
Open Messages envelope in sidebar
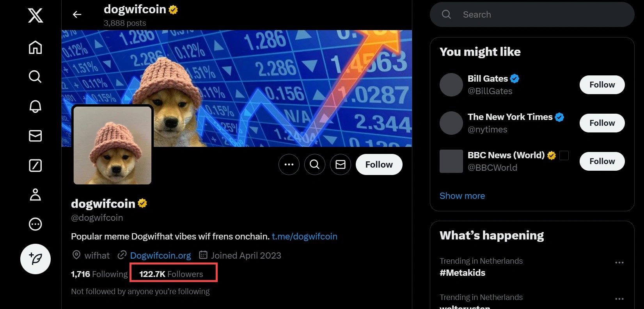click(x=35, y=136)
